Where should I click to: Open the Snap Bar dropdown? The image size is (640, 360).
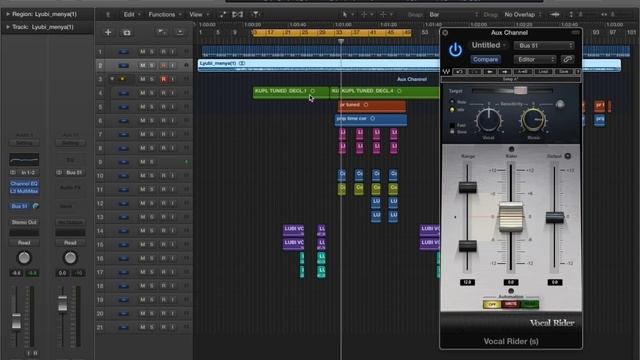[453, 15]
